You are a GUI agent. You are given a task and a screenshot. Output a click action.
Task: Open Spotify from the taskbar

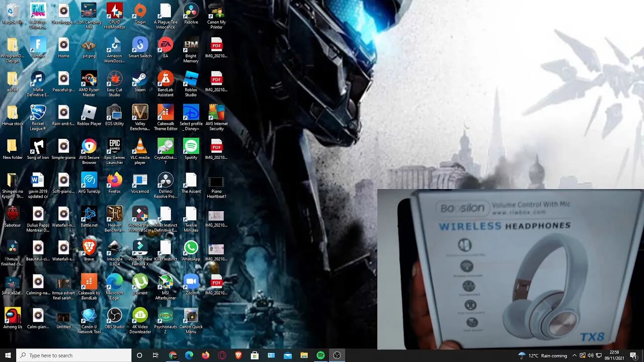point(320,355)
